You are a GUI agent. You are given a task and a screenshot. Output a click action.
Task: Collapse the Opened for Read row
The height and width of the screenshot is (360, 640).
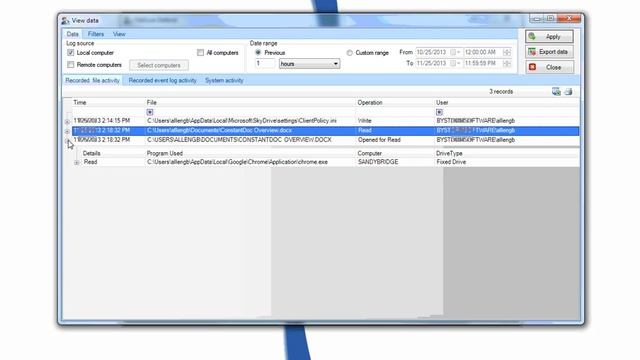67,140
